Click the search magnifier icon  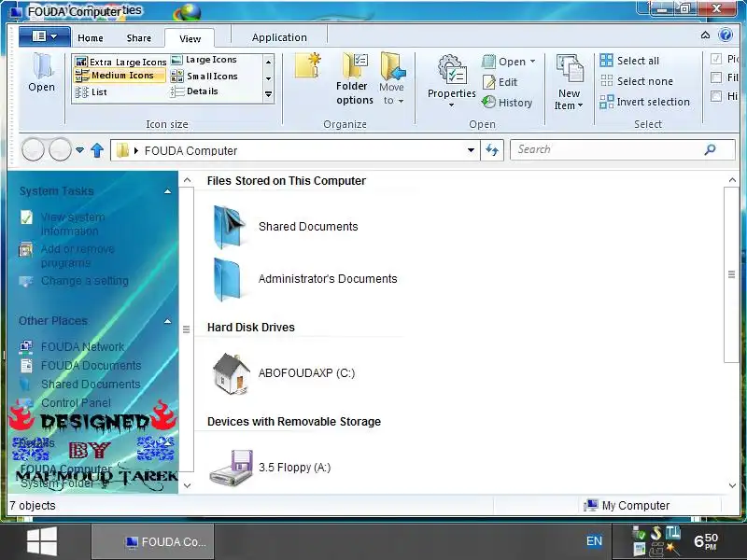[x=710, y=149]
